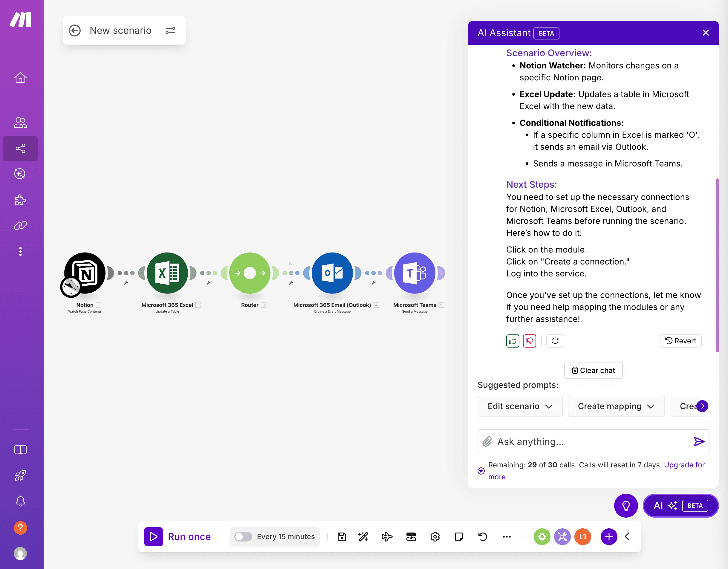
Task: Go back using the arrow beside New scenario
Action: pos(75,31)
